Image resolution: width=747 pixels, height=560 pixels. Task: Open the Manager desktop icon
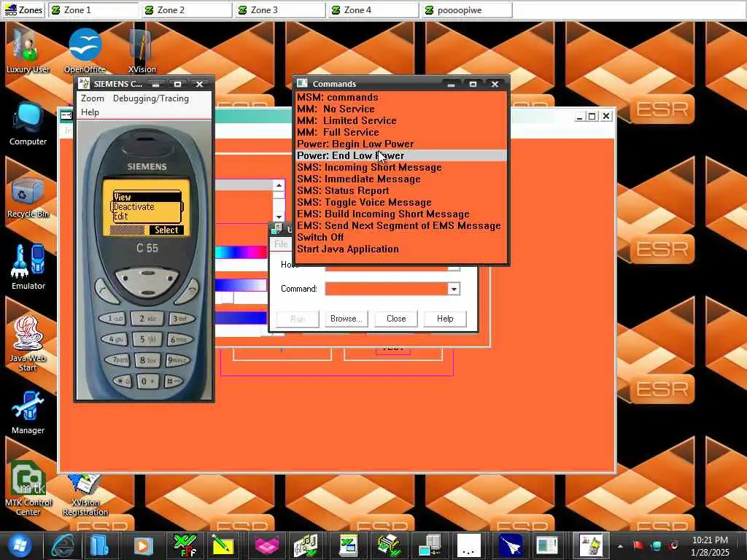[x=28, y=413]
